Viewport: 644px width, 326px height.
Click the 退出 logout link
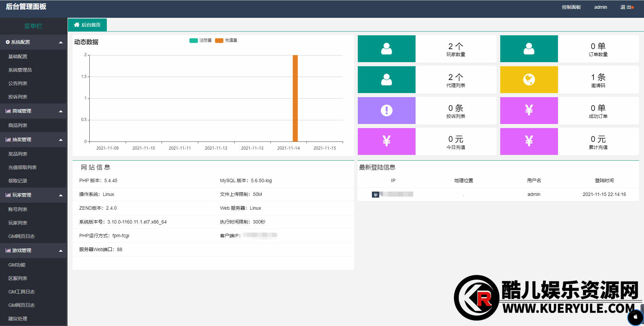(626, 7)
